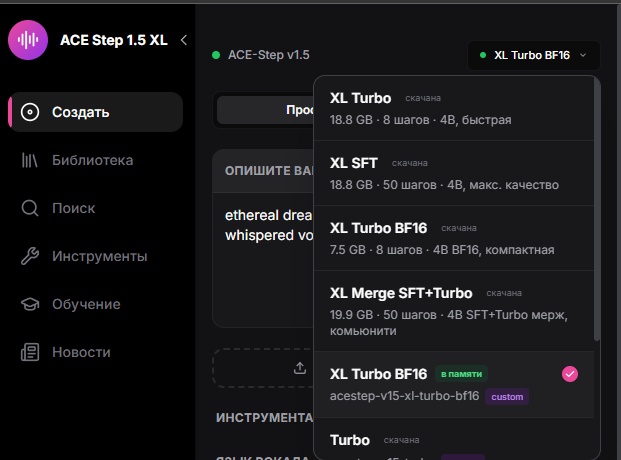The width and height of the screenshot is (621, 460).
Task: Click the ACE Step purple waveform logo
Action: tap(28, 40)
